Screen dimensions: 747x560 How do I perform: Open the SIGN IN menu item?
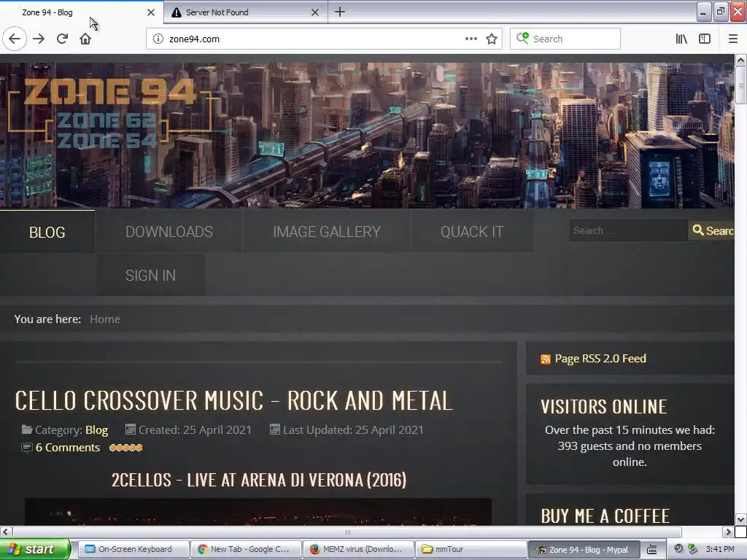pos(150,275)
